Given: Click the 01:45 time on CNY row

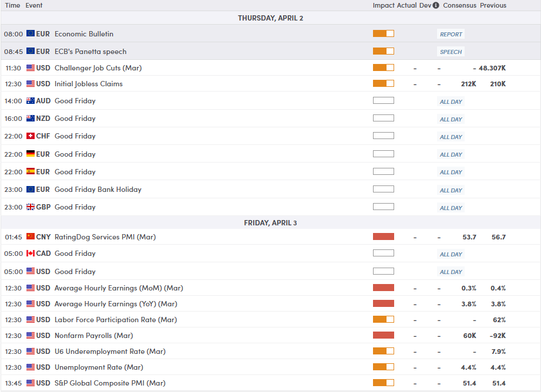Looking at the screenshot, I should (x=14, y=237).
